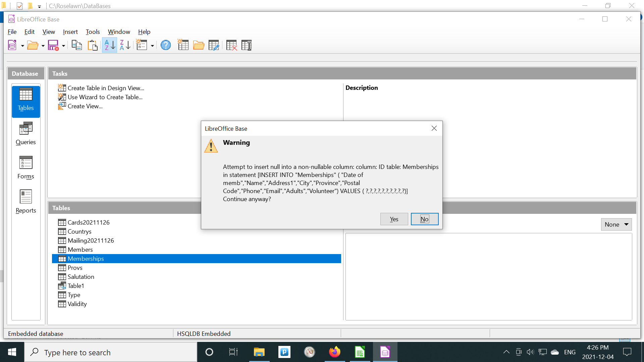Expand the Form dropdown arrow

[152, 46]
